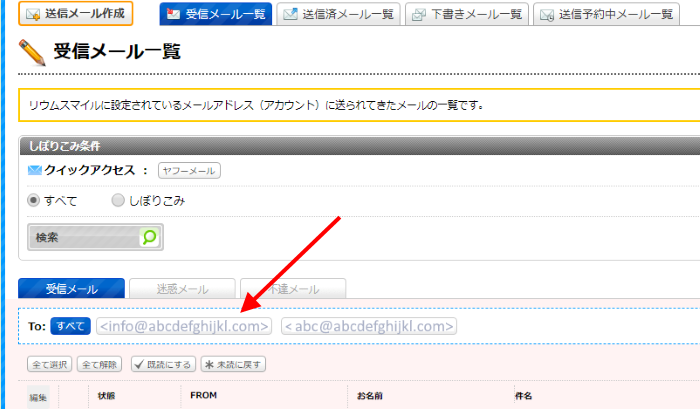Viewport: 700px width, 409px height.
Task: Click the draft icon on 下書きメール一覧 tab
Action: point(419,15)
